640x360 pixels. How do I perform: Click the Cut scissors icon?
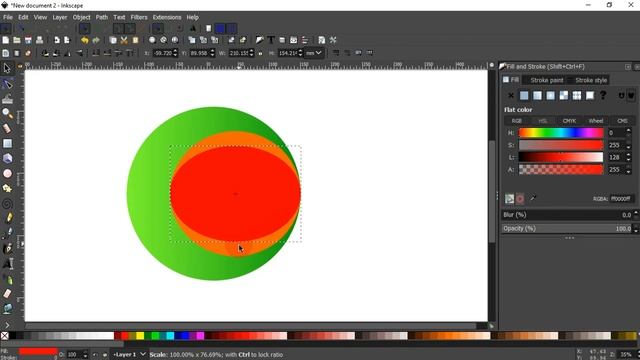[x=124, y=40]
